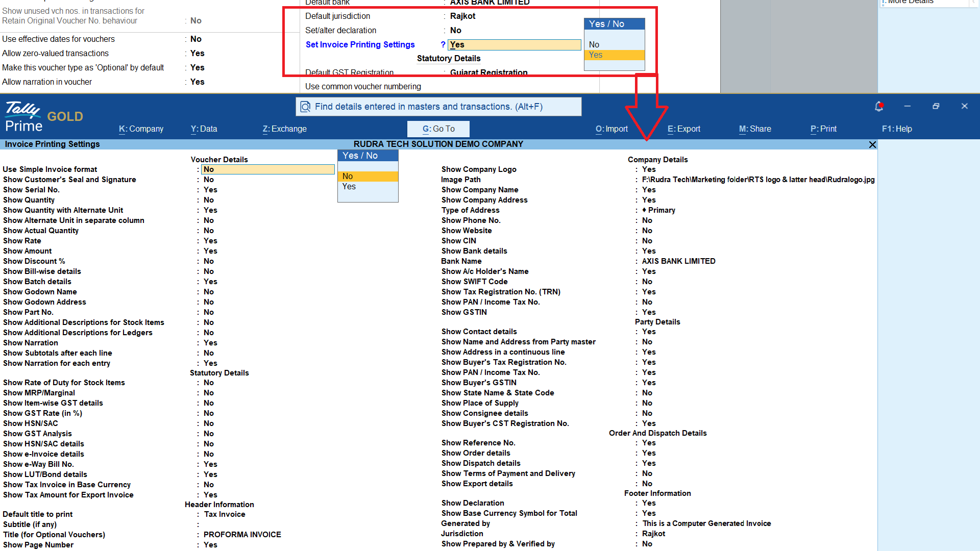
Task: Open the K: Company menu
Action: click(x=141, y=129)
